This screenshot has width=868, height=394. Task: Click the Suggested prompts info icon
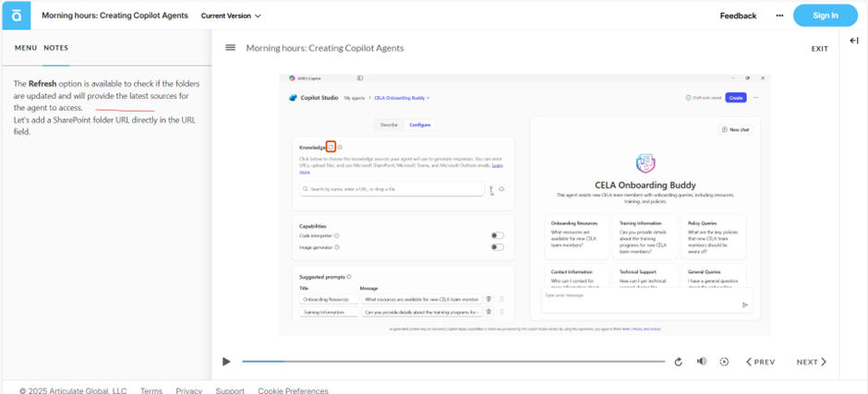pos(349,277)
